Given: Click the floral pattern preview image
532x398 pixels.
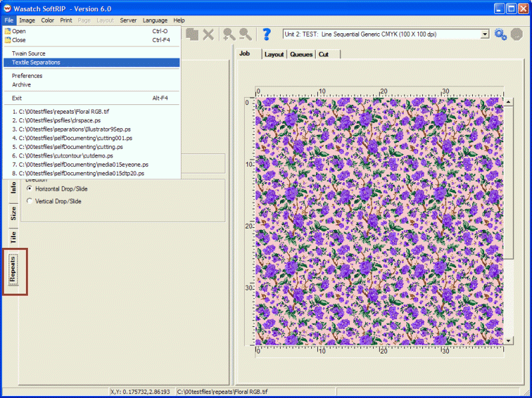Looking at the screenshot, I should [x=379, y=221].
